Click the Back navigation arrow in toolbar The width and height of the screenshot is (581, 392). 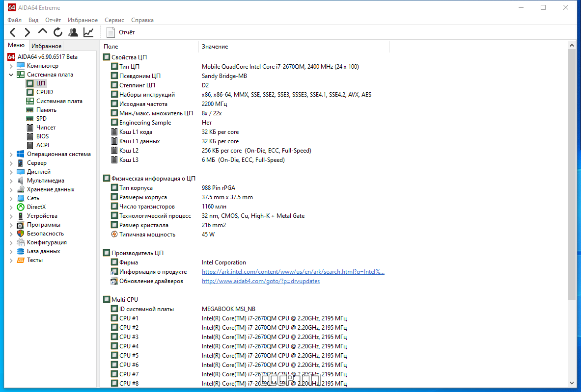13,32
